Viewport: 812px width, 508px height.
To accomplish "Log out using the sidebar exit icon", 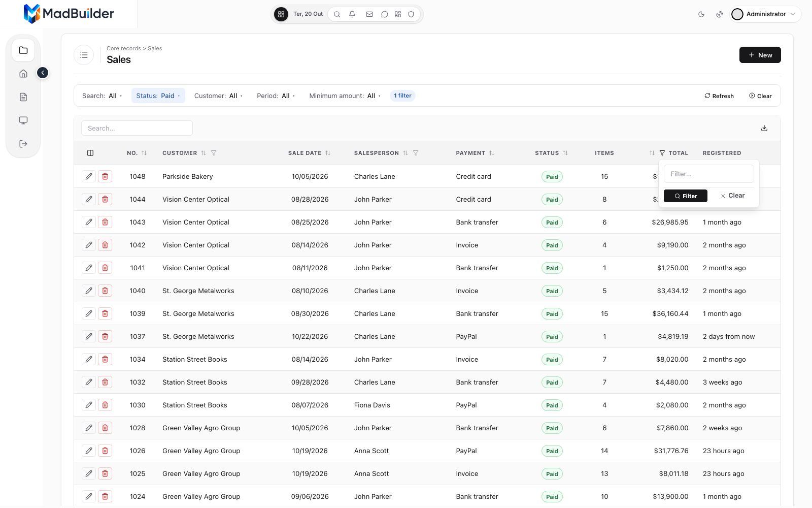I will click(x=23, y=144).
